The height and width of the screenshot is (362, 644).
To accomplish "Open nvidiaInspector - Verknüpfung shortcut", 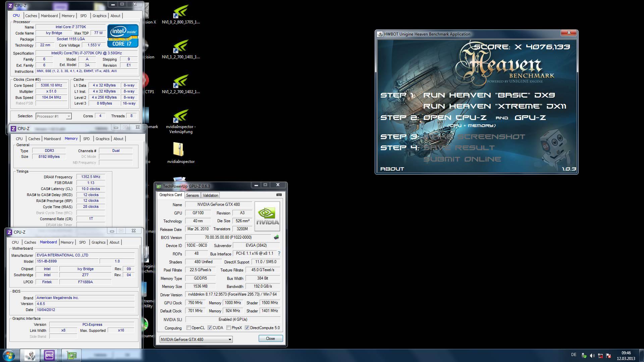I will [x=181, y=121].
